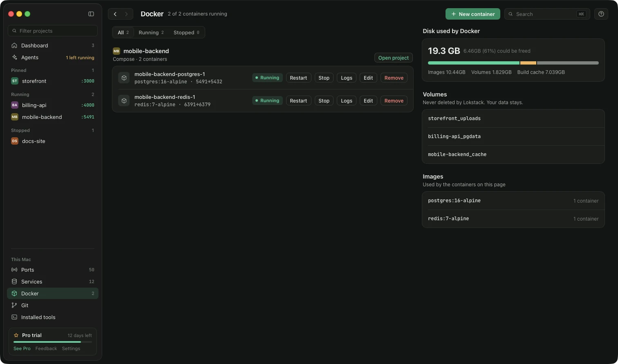This screenshot has height=364, width=618.
Task: Click the star icon beside Pro trial
Action: pyautogui.click(x=16, y=335)
